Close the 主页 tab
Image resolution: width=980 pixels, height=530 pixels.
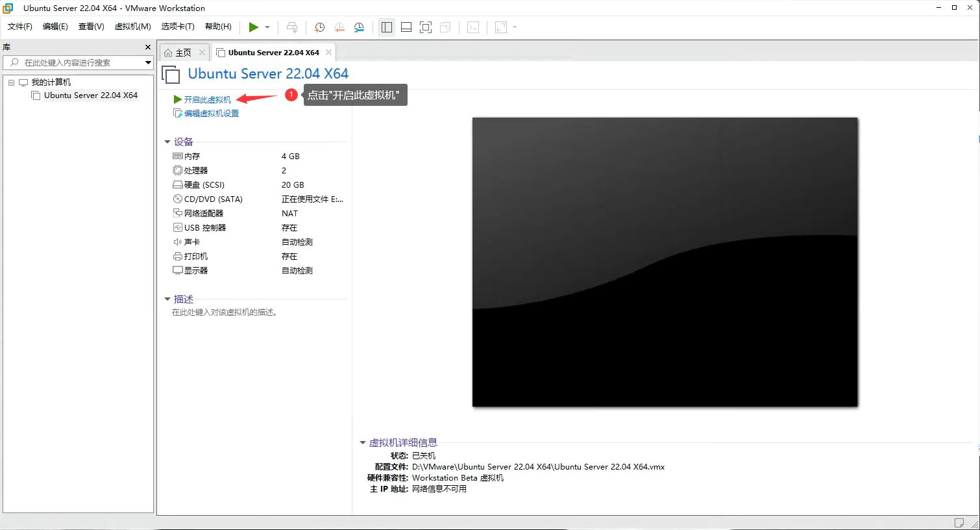[x=202, y=53]
